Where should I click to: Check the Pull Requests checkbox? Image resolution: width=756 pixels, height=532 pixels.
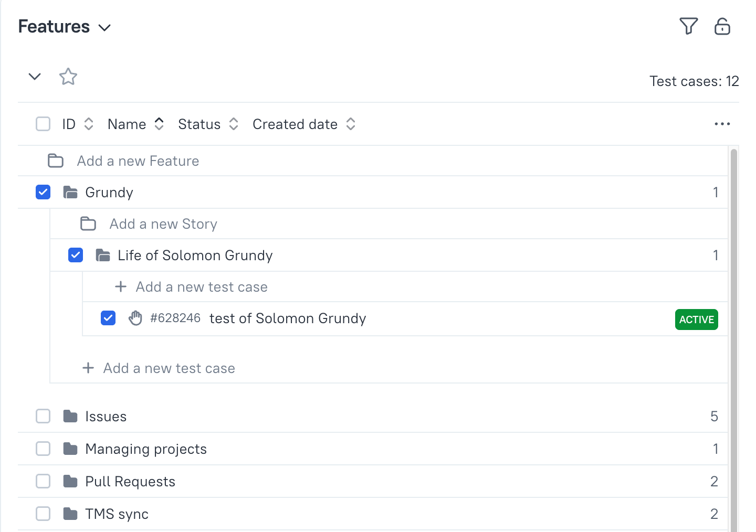[43, 481]
